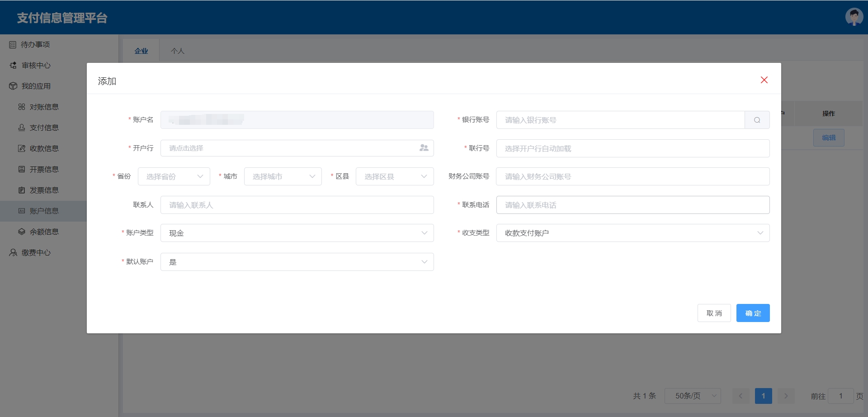Click the 待办事项 list icon in sidebar

point(13,45)
